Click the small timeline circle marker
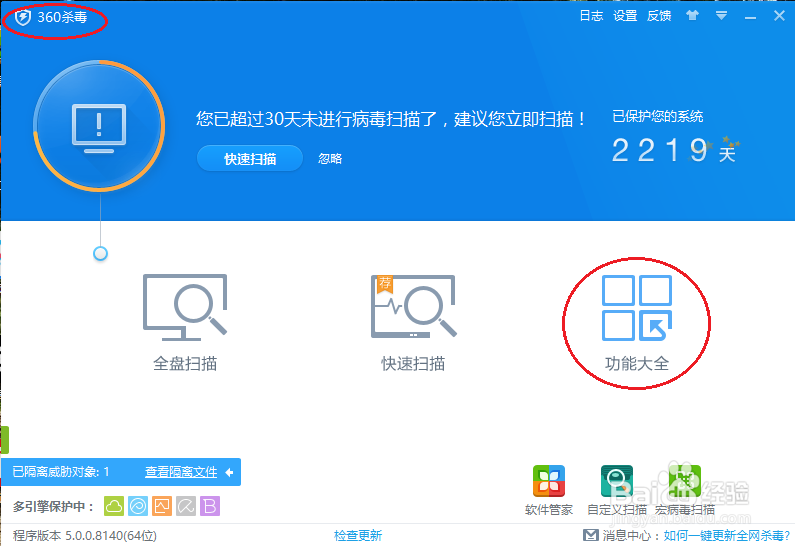 tap(100, 253)
